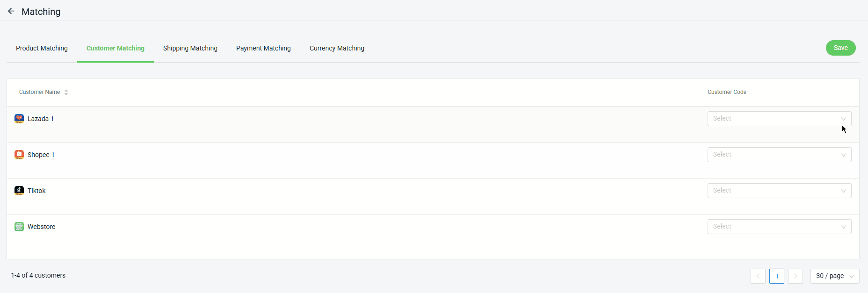
Task: Switch to Product Matching tab
Action: 42,48
